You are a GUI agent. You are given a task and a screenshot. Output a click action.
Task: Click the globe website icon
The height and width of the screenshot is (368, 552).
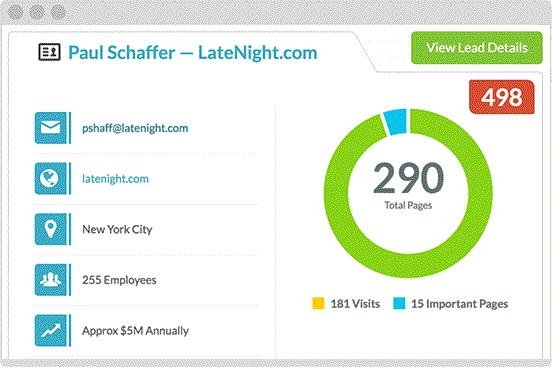pos(51,179)
